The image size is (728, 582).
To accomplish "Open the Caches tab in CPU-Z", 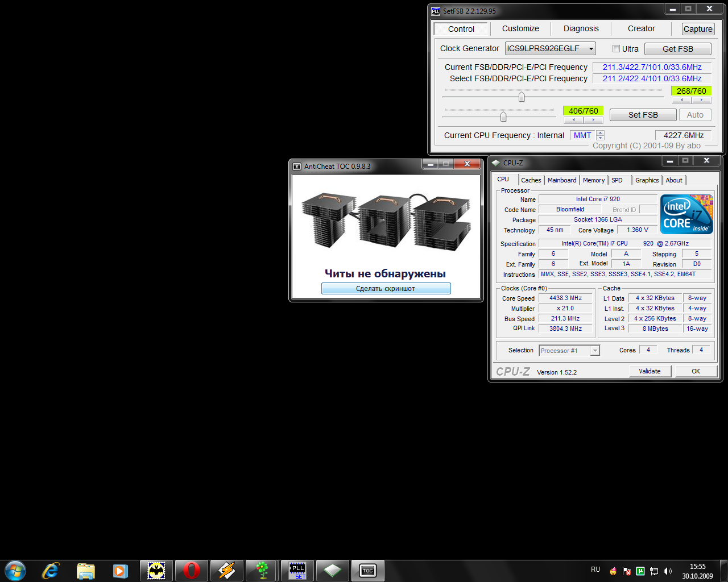I will pyautogui.click(x=531, y=180).
